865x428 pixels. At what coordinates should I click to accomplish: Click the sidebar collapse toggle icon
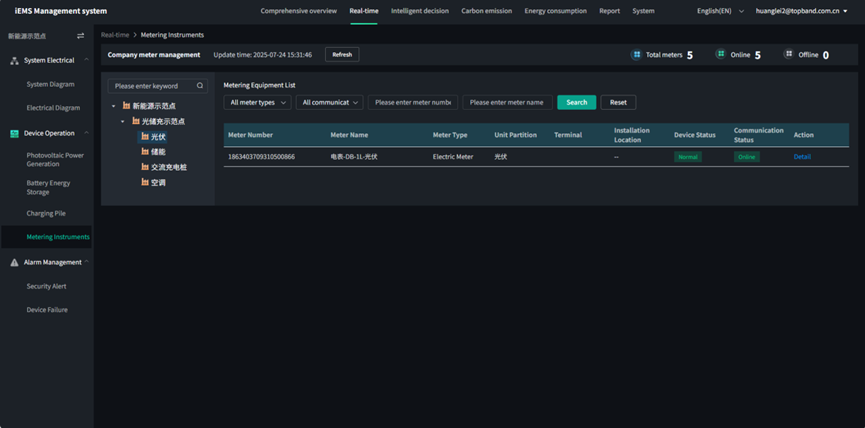81,35
